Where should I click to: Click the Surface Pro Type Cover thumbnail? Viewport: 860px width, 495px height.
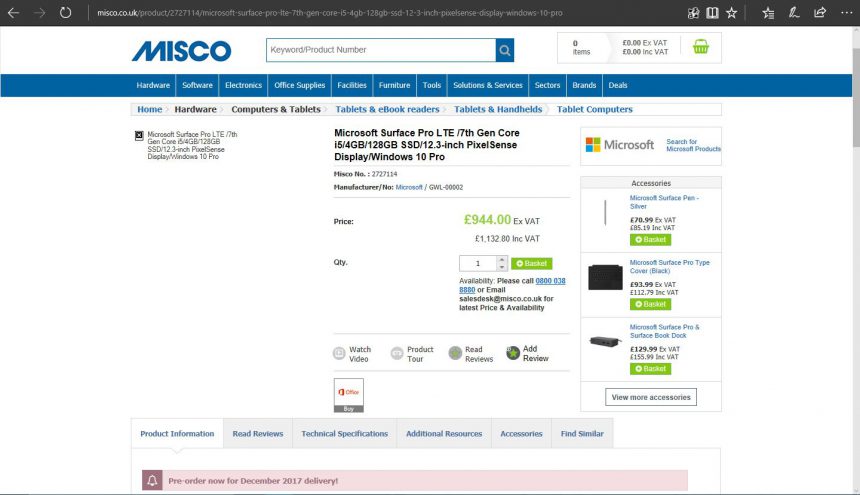click(x=605, y=277)
